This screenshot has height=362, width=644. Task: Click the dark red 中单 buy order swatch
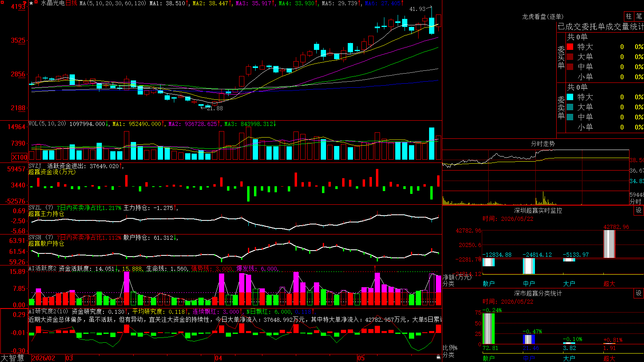570,67
